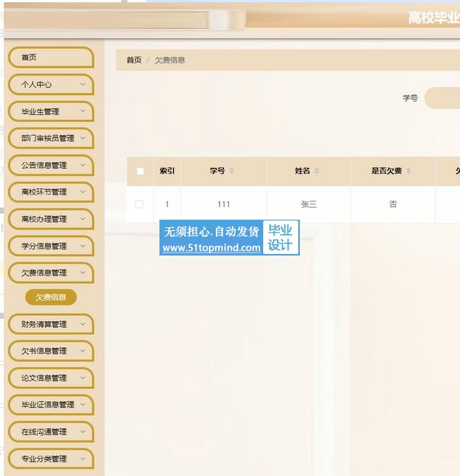Expand the 公告信息管理 menu
Viewport: 460px width, 476px height.
tap(50, 165)
